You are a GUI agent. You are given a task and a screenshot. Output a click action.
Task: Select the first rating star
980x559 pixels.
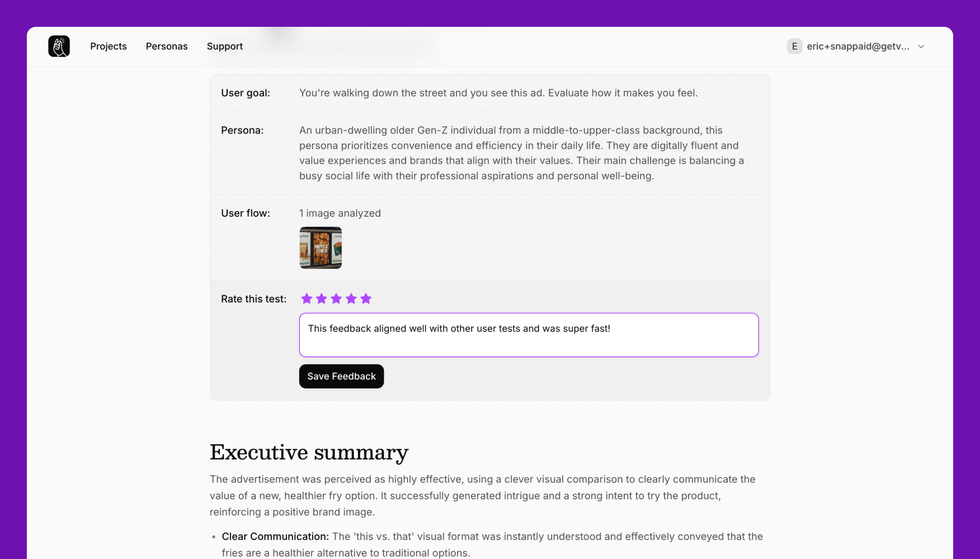307,299
